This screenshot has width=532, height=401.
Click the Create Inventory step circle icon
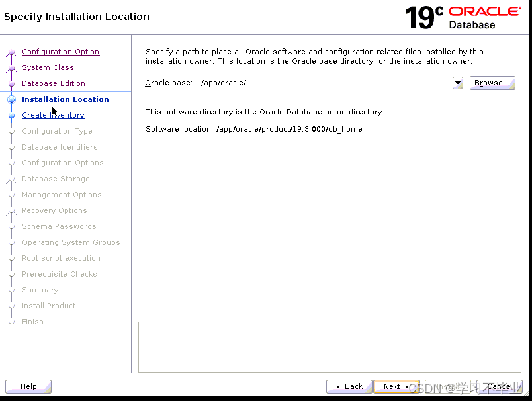coord(11,115)
